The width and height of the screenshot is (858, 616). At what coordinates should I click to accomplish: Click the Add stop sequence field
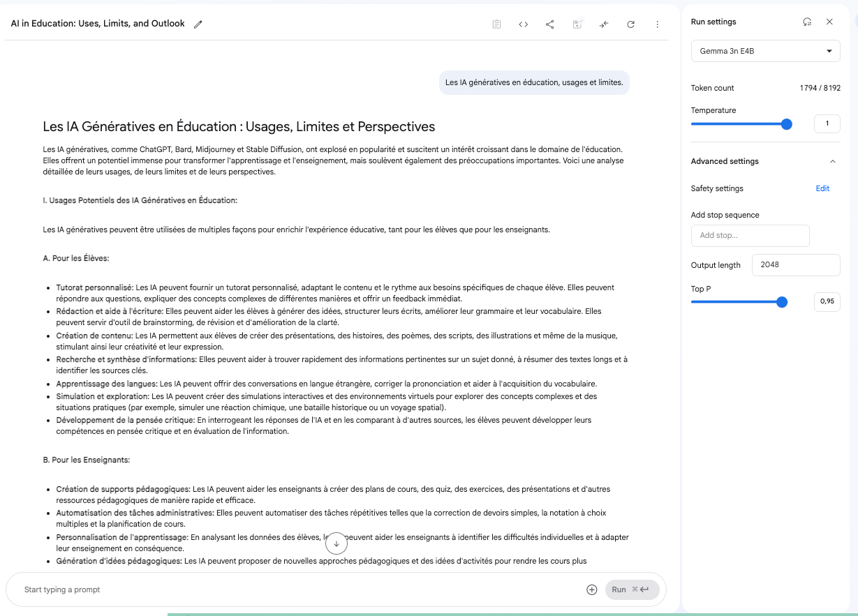[x=750, y=236]
